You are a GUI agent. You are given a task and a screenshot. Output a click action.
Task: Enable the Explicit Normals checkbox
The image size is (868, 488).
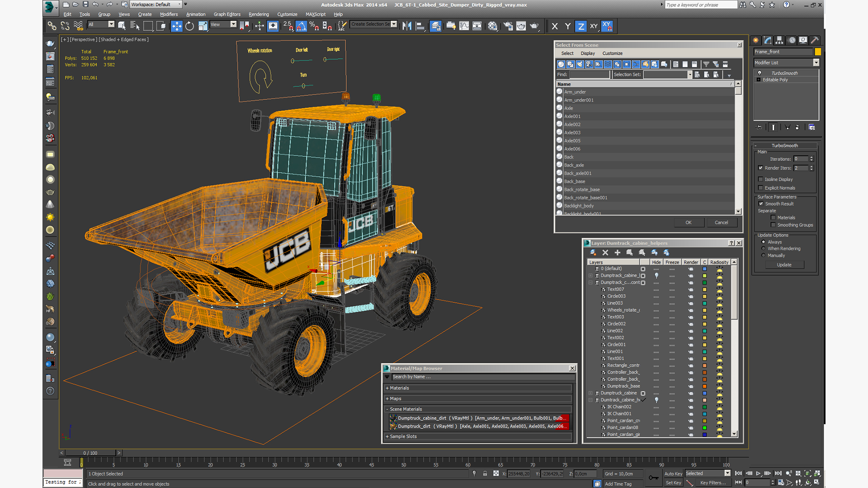coord(760,188)
